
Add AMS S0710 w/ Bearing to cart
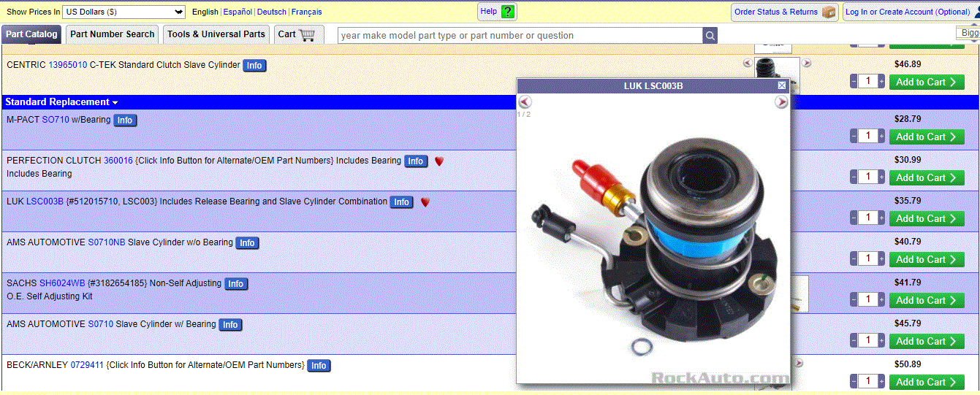pyautogui.click(x=927, y=341)
